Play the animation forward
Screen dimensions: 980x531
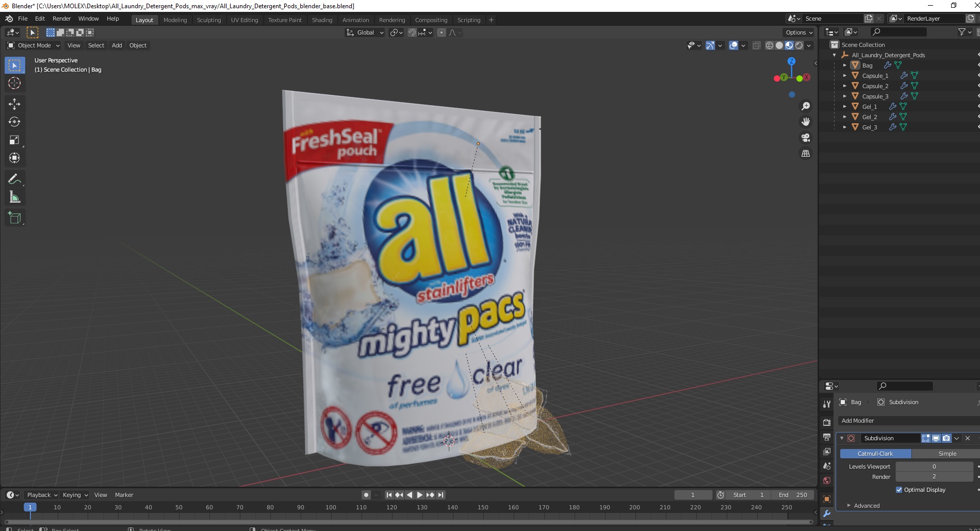pos(419,495)
